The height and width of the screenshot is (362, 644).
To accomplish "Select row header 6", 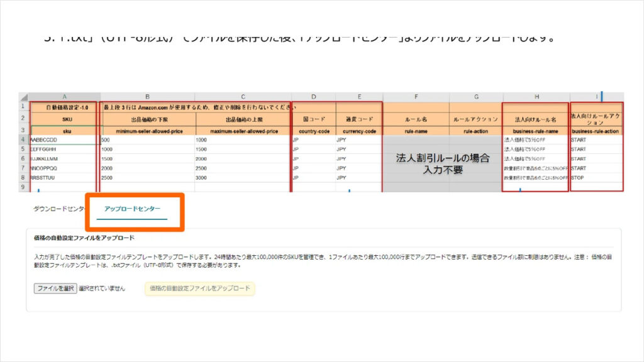I will tap(23, 159).
